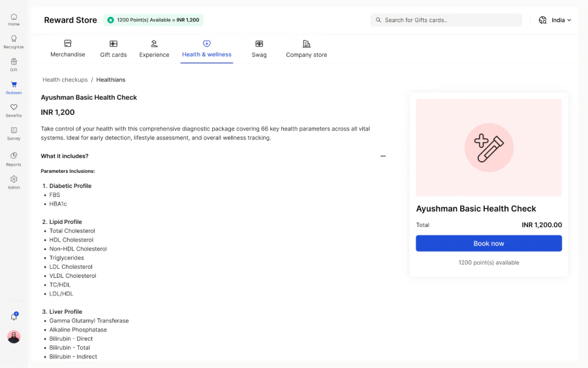The width and height of the screenshot is (588, 368).
Task: Click the INR 1,200 price text
Action: click(x=57, y=112)
